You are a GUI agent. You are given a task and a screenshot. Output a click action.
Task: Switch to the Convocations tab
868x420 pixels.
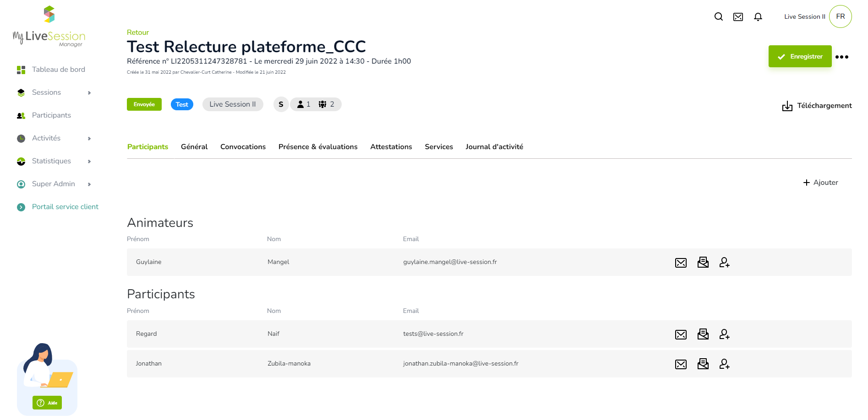coord(243,147)
